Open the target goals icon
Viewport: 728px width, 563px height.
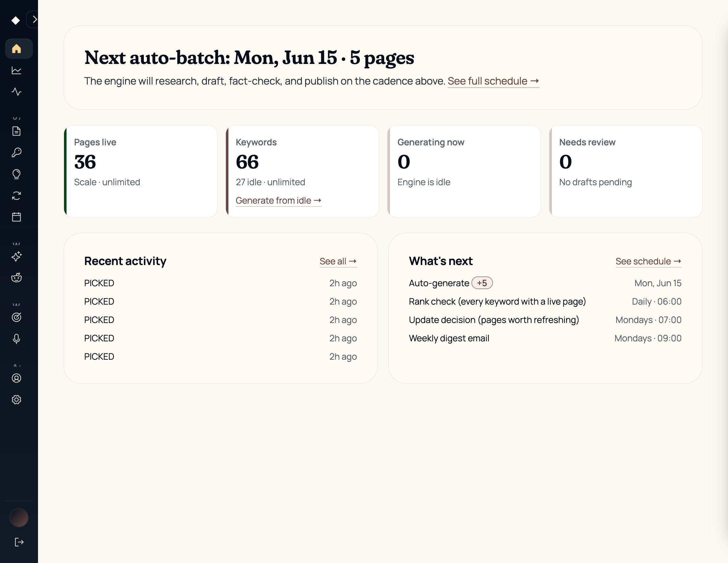(16, 317)
